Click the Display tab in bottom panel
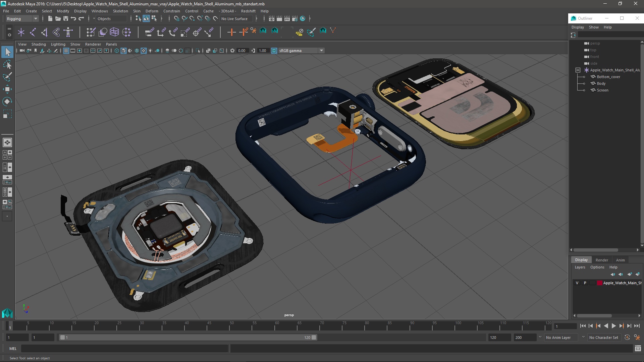 [582, 259]
